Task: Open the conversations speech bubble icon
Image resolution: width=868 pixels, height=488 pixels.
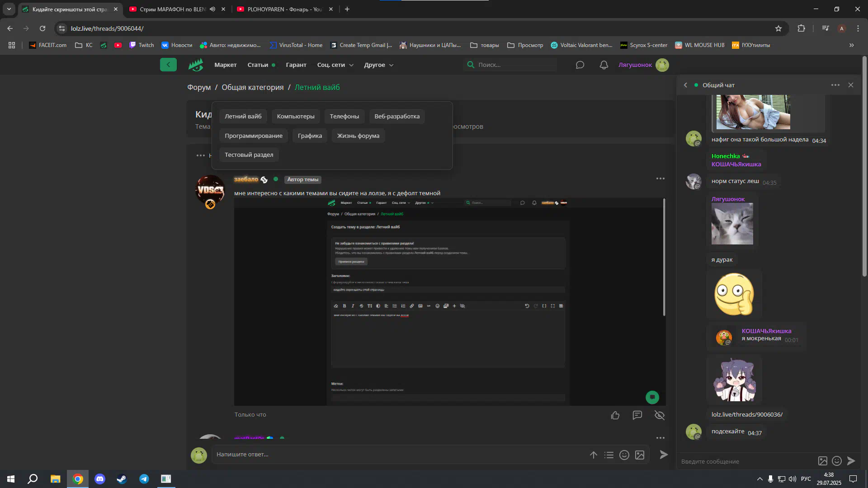Action: tap(580, 65)
